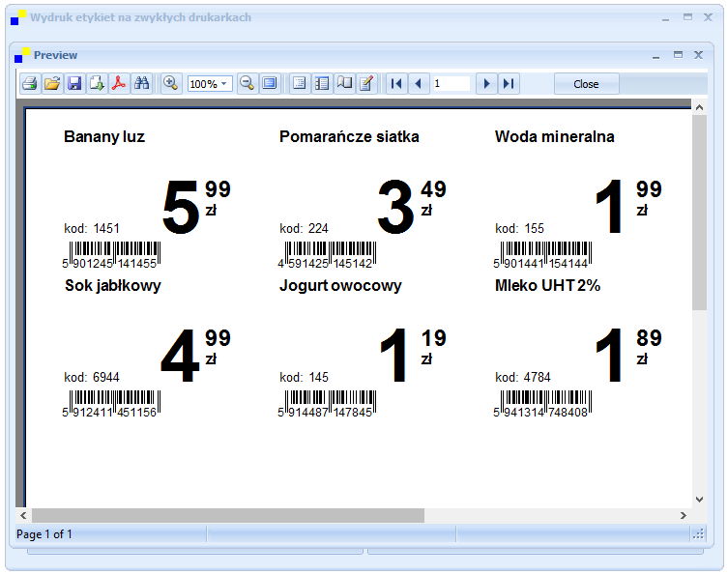Click the horizontal scrollbar right arrow

683,515
